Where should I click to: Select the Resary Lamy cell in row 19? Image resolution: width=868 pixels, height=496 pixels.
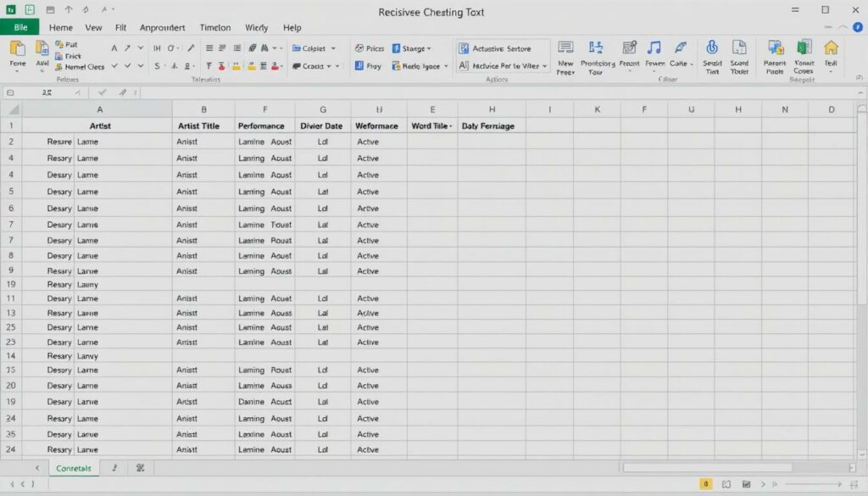click(97, 285)
